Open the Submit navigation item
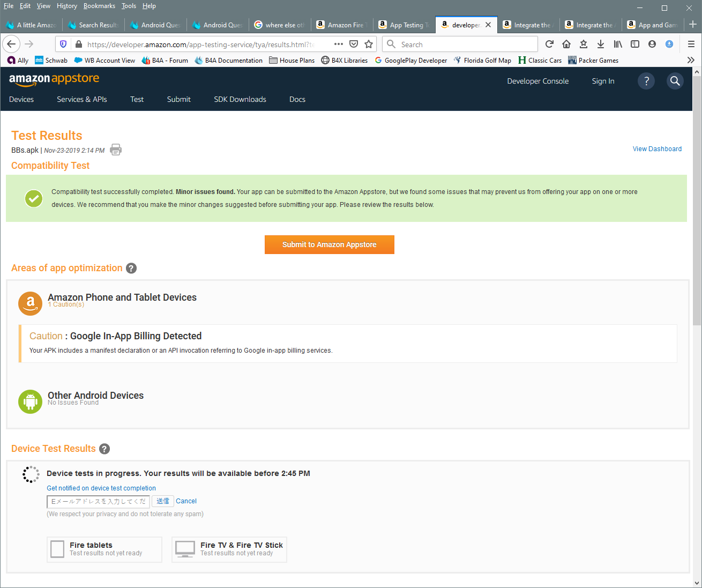702x588 pixels. (178, 99)
